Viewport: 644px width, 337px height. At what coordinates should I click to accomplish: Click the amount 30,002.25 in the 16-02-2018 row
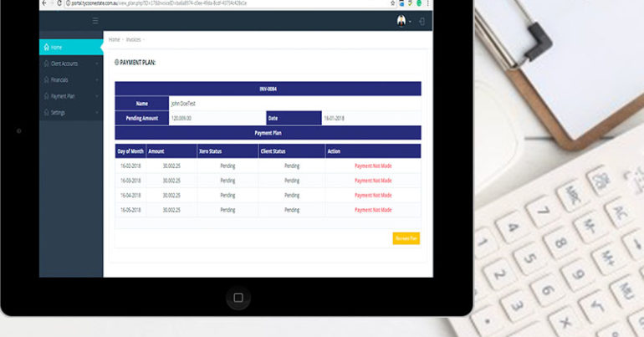pos(171,166)
